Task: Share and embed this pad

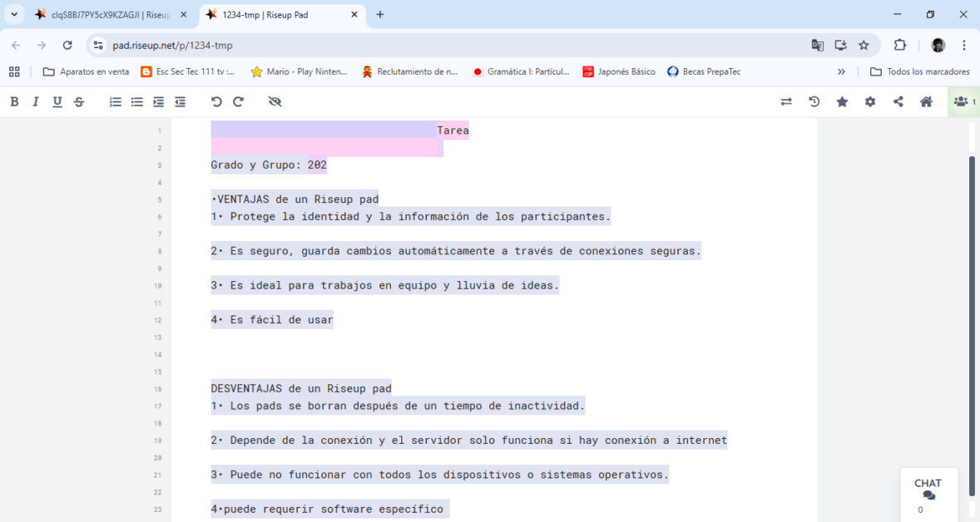Action: [x=898, y=101]
